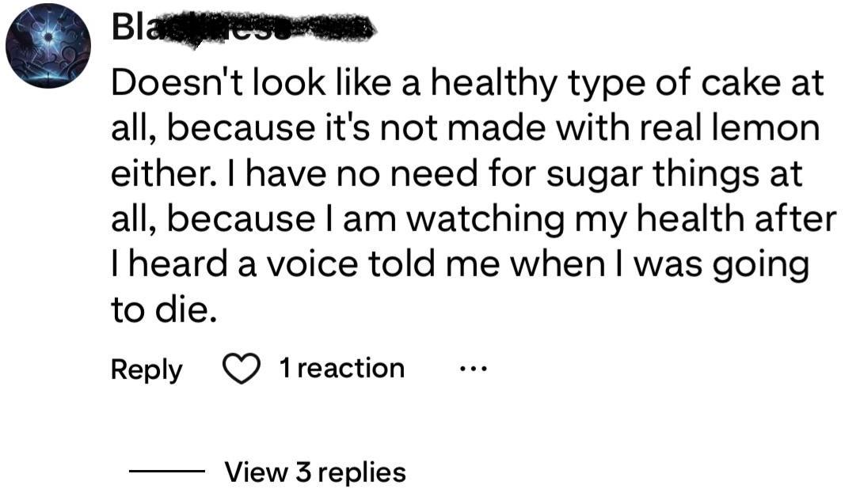Image resolution: width=845 pixels, height=504 pixels.
Task: Expand View 3 replies
Action: click(315, 472)
